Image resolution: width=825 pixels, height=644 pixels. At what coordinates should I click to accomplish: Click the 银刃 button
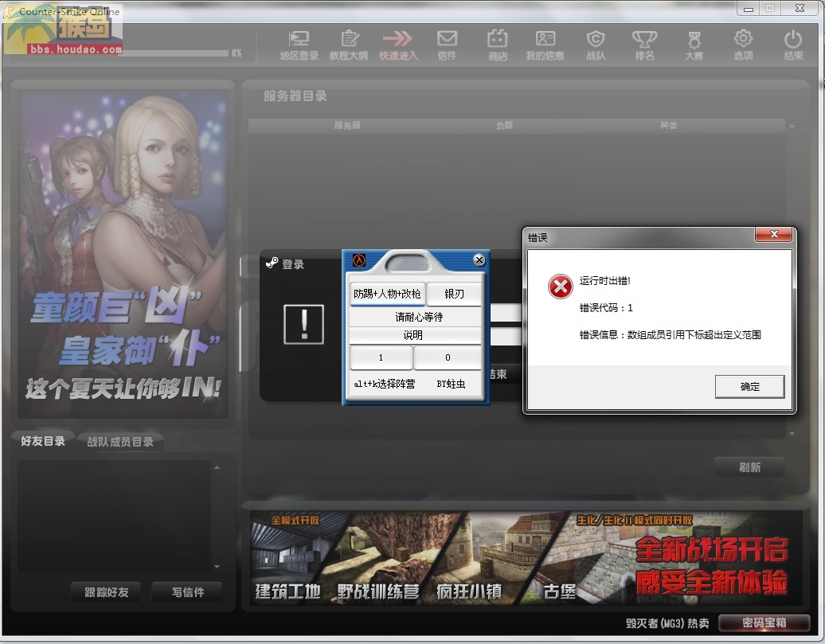coord(454,294)
